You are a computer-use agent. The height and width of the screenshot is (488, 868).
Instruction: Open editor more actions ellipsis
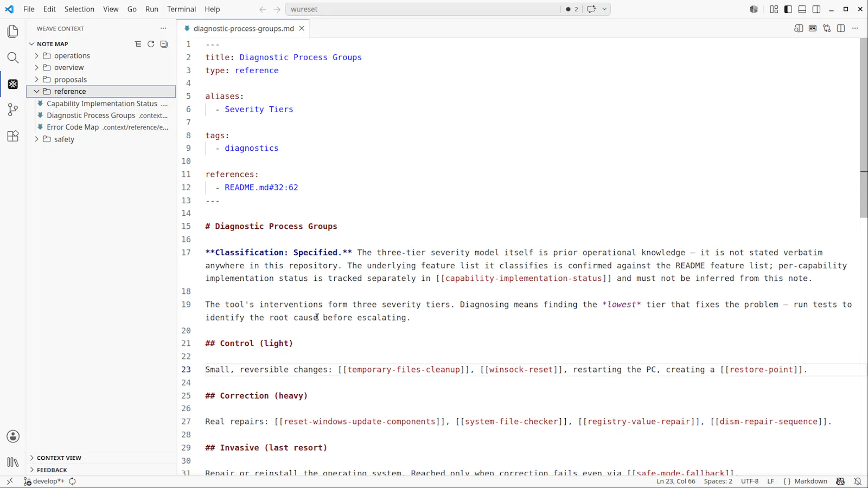click(855, 28)
